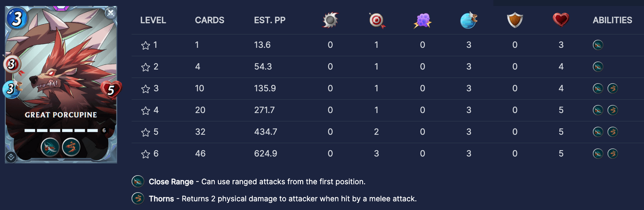The image size is (644, 210).
Task: Click the Thorns ability icon on the card
Action: click(x=71, y=147)
